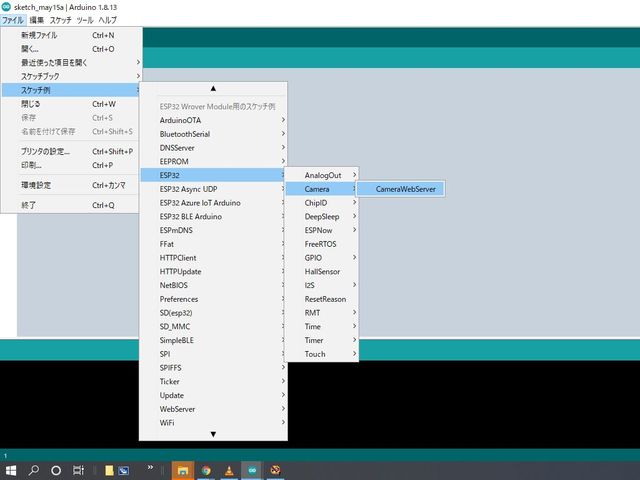This screenshot has height=480, width=640.
Task: Expand HTTPClient examples
Action: pos(213,258)
